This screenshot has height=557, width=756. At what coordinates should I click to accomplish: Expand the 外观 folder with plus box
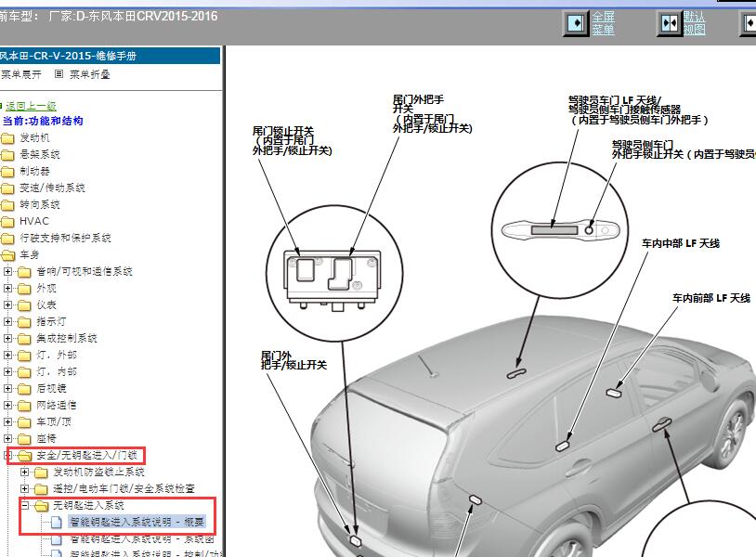[x=7, y=288]
